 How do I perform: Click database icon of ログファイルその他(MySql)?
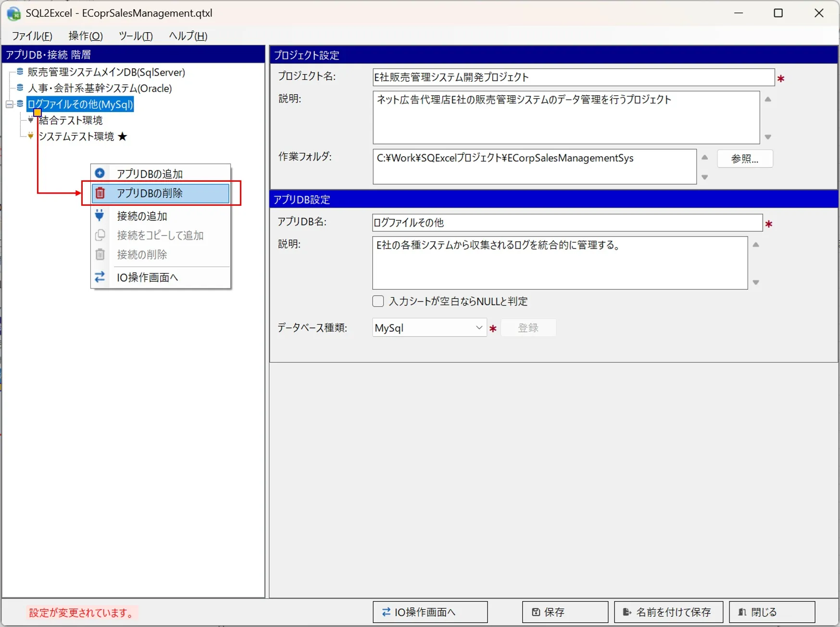[x=20, y=103]
